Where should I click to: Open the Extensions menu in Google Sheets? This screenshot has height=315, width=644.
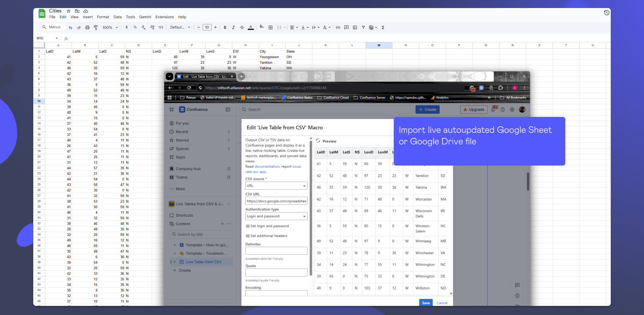(164, 17)
